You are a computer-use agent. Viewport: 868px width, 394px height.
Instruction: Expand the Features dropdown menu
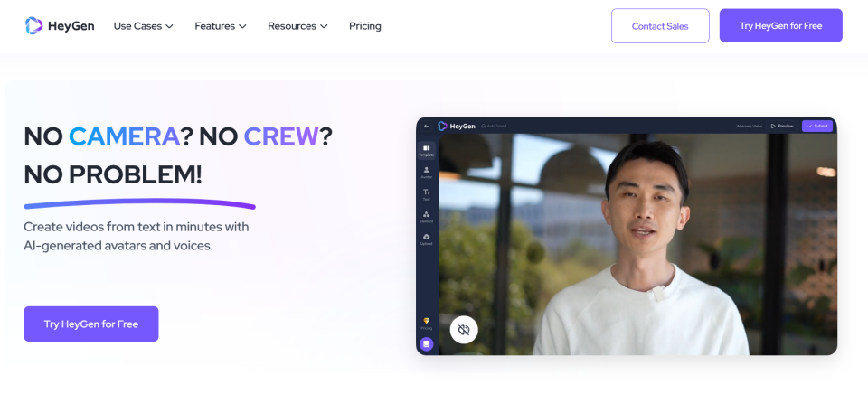(221, 26)
